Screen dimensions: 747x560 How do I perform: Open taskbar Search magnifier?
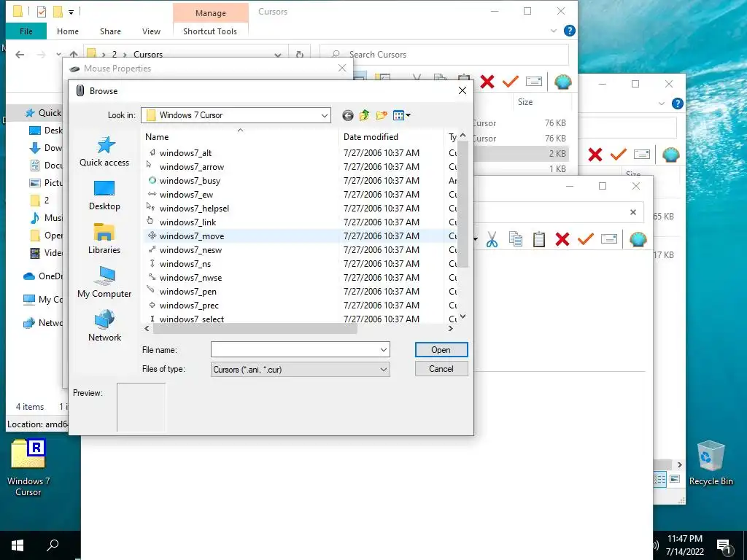click(x=53, y=545)
